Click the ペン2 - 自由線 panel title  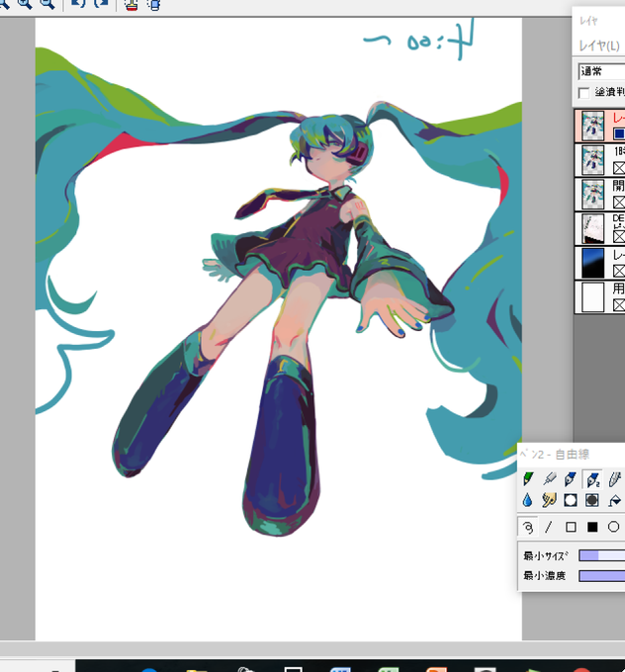tap(554, 454)
